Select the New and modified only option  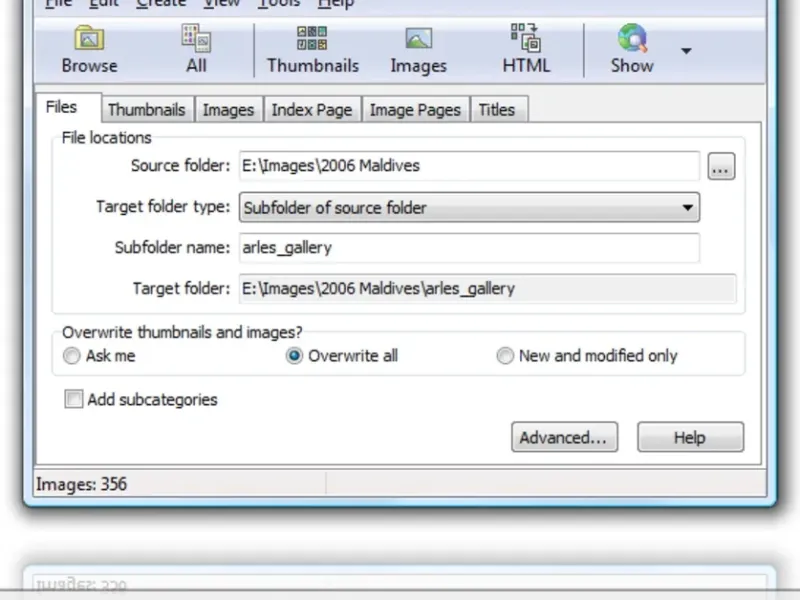click(x=505, y=356)
